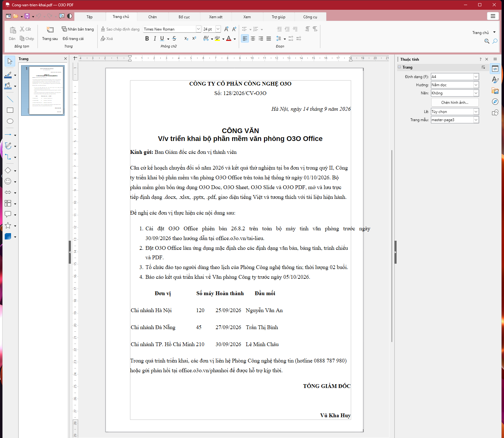Pick the Rectangle shape tool

[x=10, y=110]
